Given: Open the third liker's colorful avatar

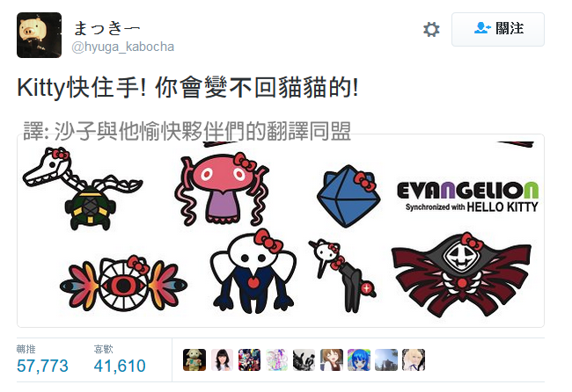Looking at the screenshot, I should (249, 360).
